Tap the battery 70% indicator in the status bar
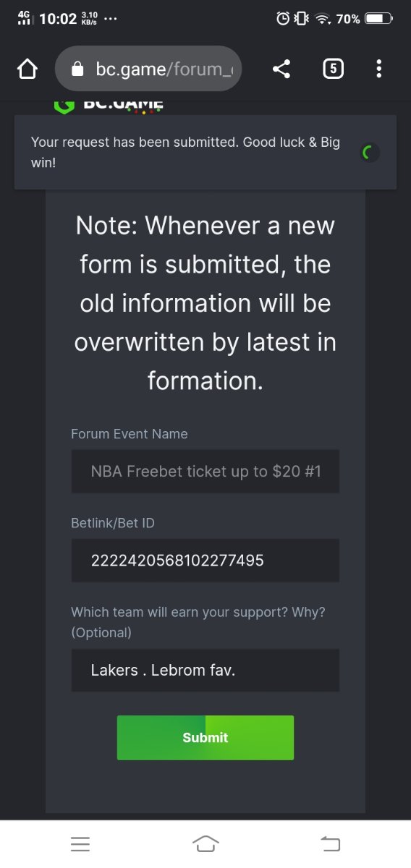Image resolution: width=411 pixels, height=868 pixels. (365, 19)
